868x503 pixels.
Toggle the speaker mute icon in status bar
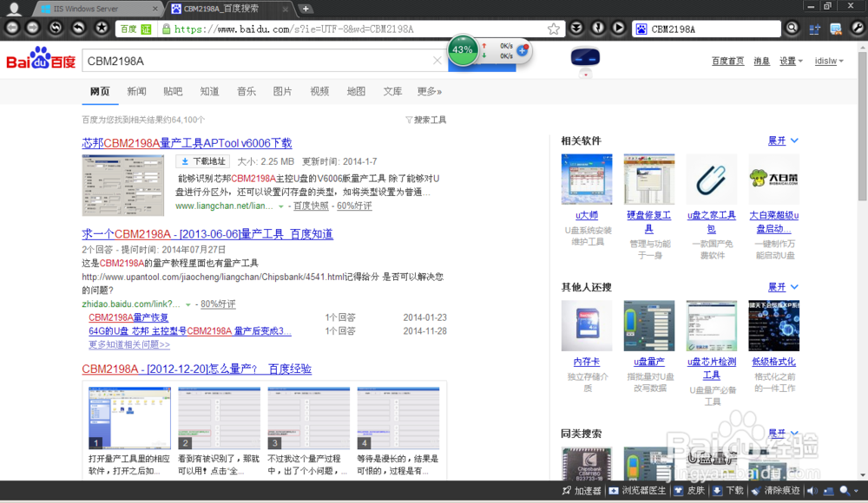tap(812, 491)
